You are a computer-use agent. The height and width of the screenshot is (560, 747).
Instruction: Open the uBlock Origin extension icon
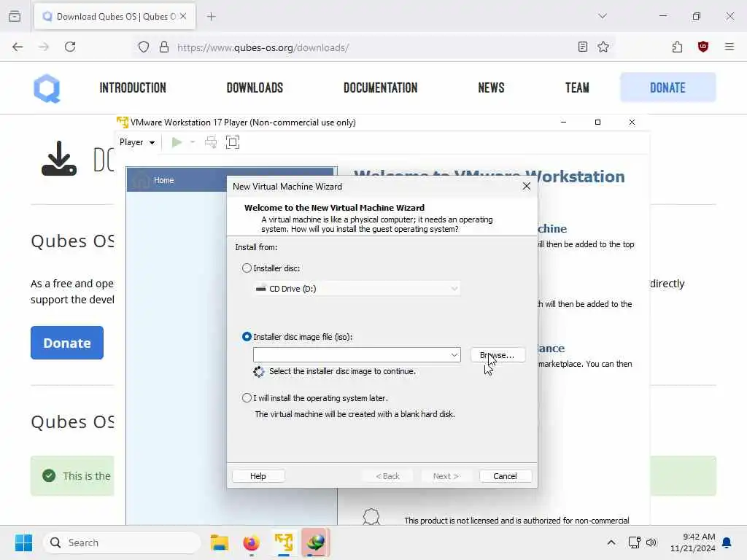(703, 47)
